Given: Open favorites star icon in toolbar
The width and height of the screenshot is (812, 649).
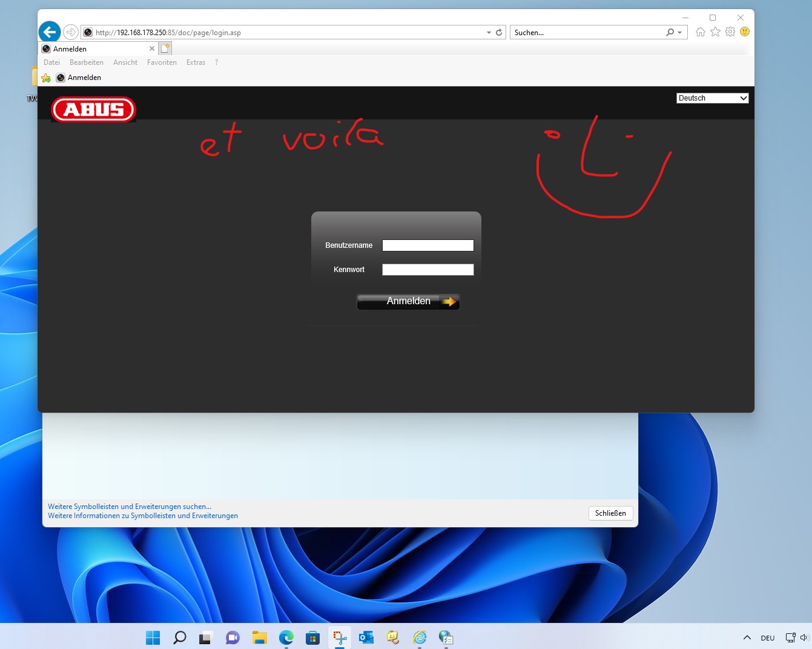Looking at the screenshot, I should pos(715,32).
